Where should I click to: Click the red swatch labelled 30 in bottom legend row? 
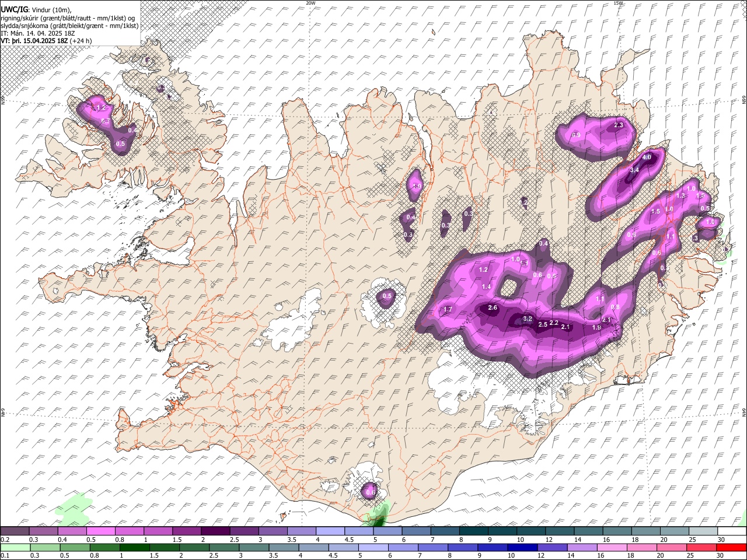coord(732,547)
